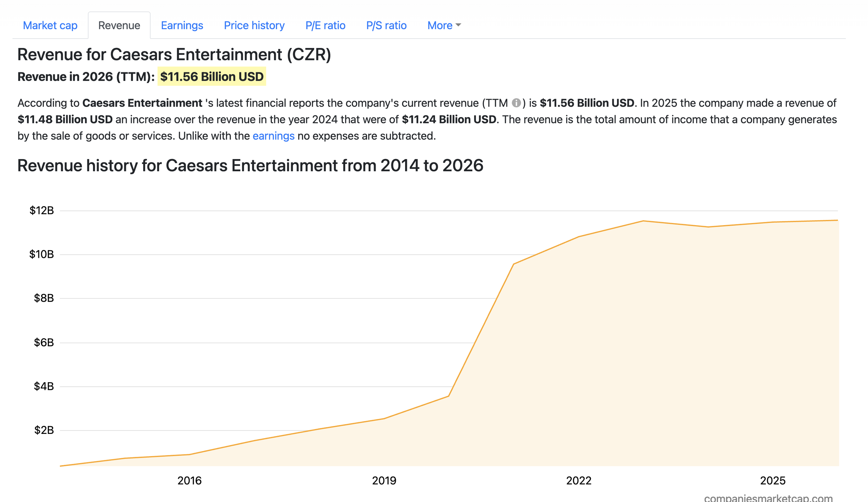Click the TTM info icon

coord(516,103)
